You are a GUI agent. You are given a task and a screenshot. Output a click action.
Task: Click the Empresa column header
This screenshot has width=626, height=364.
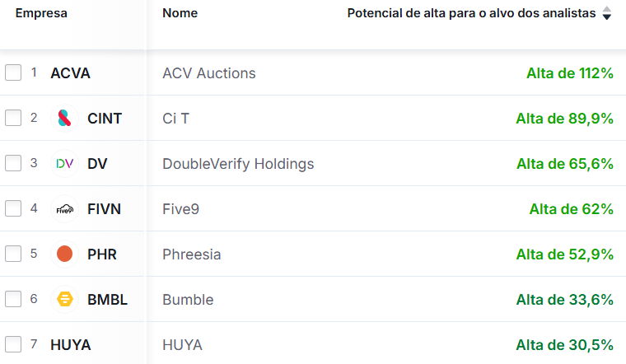point(41,13)
